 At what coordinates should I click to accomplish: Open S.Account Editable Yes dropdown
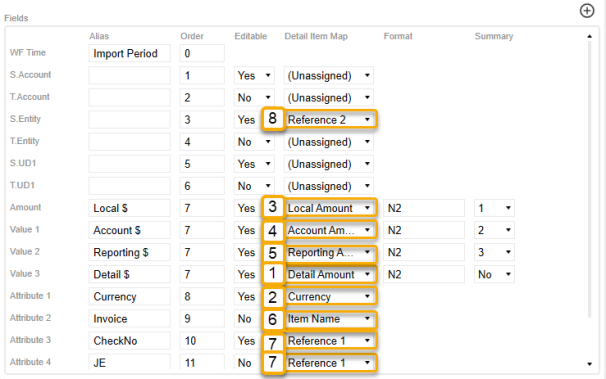click(254, 75)
